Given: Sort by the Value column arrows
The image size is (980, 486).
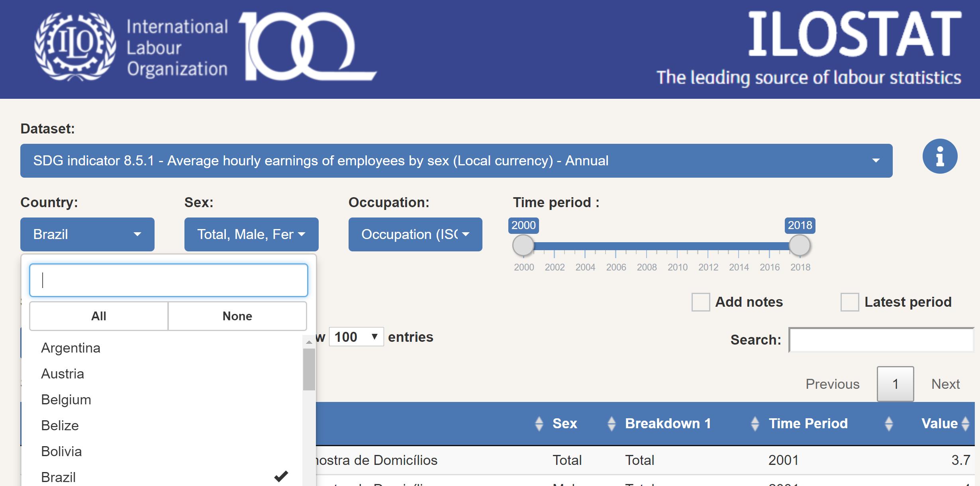Looking at the screenshot, I should 965,423.
